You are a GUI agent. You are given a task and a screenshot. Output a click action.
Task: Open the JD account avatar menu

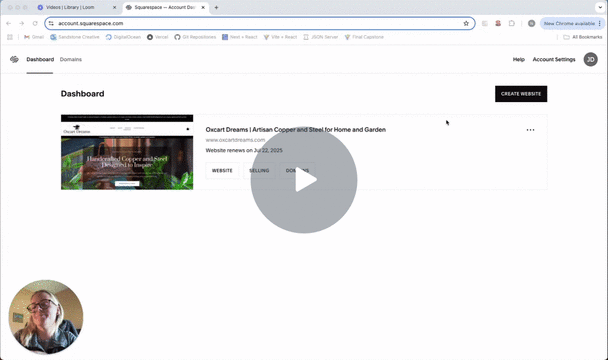[591, 59]
